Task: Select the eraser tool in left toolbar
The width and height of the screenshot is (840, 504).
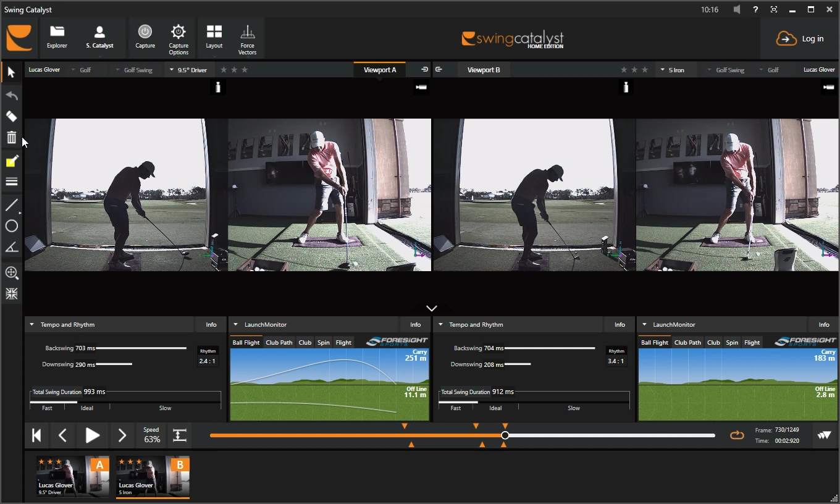Action: [x=11, y=116]
